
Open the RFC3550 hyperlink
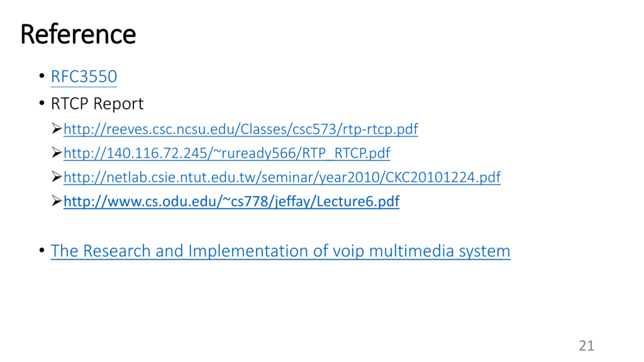tap(84, 76)
